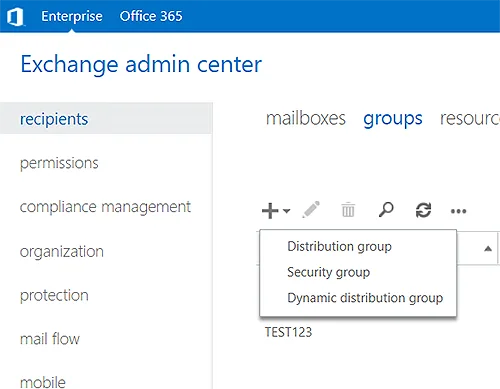Select recipients in the left navigation
Screen dimensions: 500x389
[x=106, y=119]
